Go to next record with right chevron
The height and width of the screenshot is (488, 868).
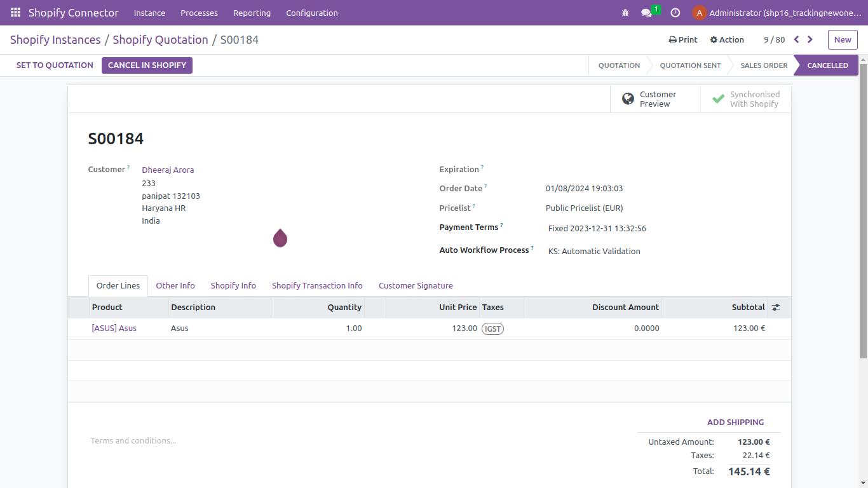(810, 39)
